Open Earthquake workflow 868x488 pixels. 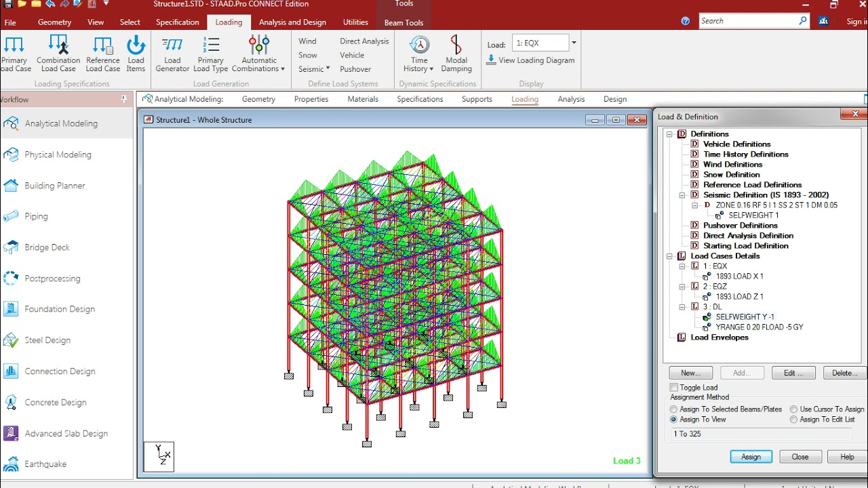67,464
